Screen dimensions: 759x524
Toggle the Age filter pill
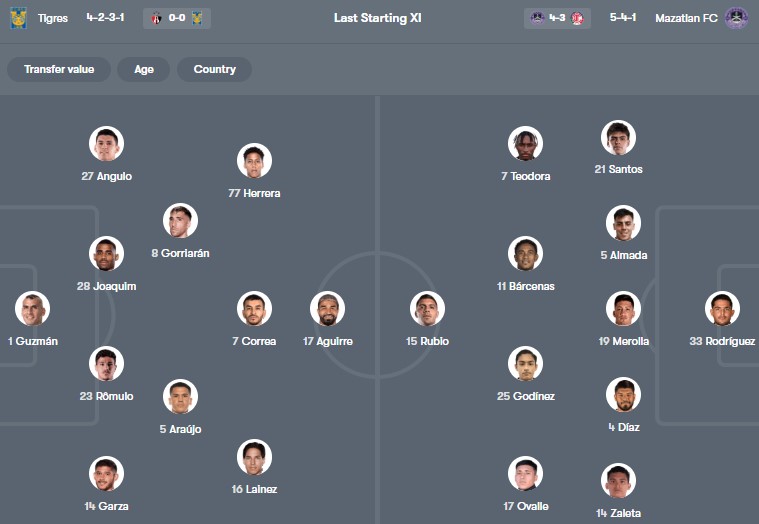pos(144,69)
